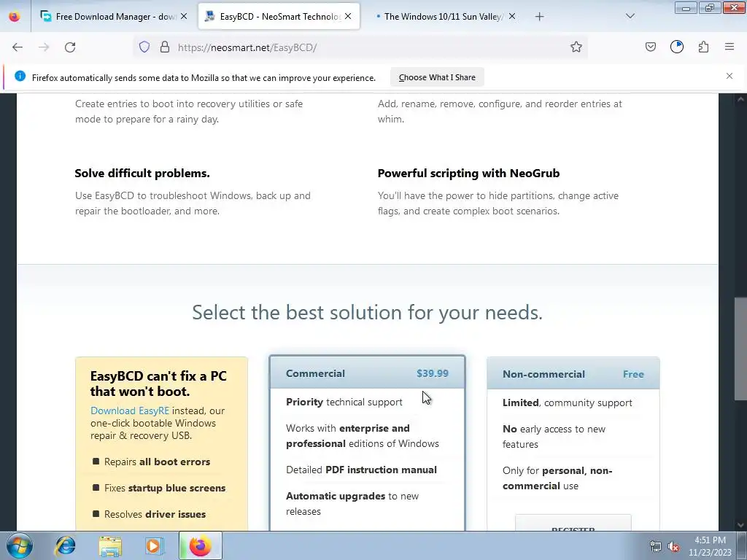
Task: Reload the current page
Action: click(70, 47)
